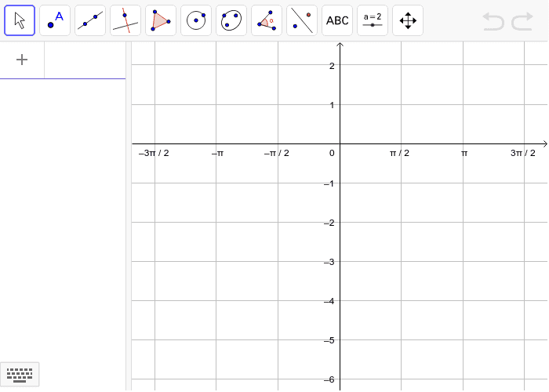549x392 pixels.
Task: Pick the Perpendicular Line tool
Action: 125,20
